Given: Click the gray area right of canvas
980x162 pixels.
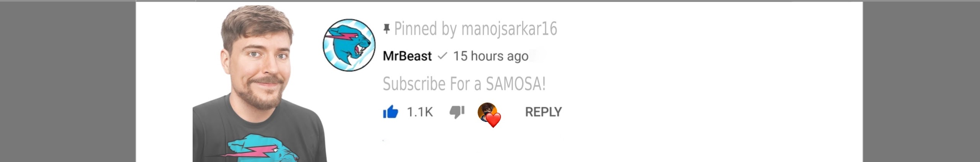Looking at the screenshot, I should [x=921, y=82].
